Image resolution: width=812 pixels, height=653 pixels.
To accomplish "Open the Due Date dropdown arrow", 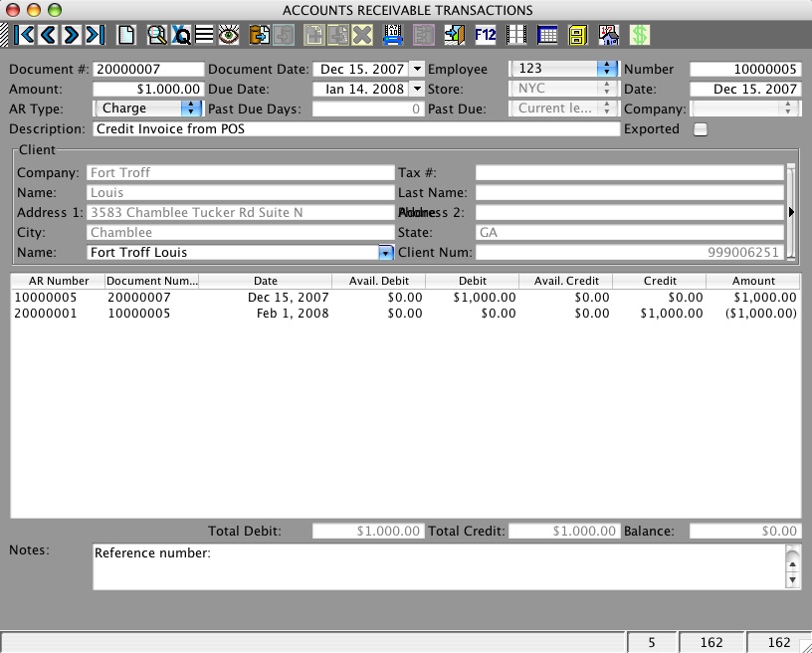I will (x=417, y=89).
